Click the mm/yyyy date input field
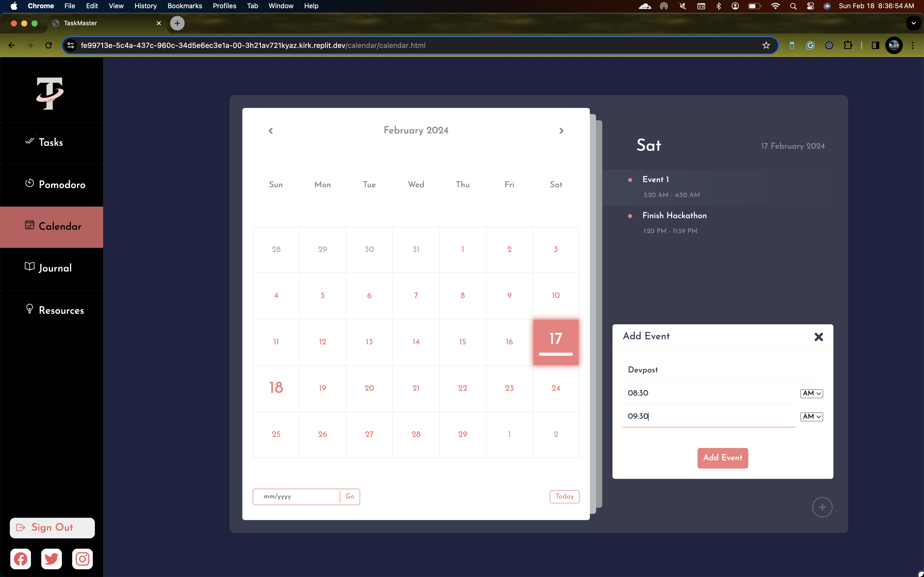Image resolution: width=924 pixels, height=577 pixels. tap(296, 496)
